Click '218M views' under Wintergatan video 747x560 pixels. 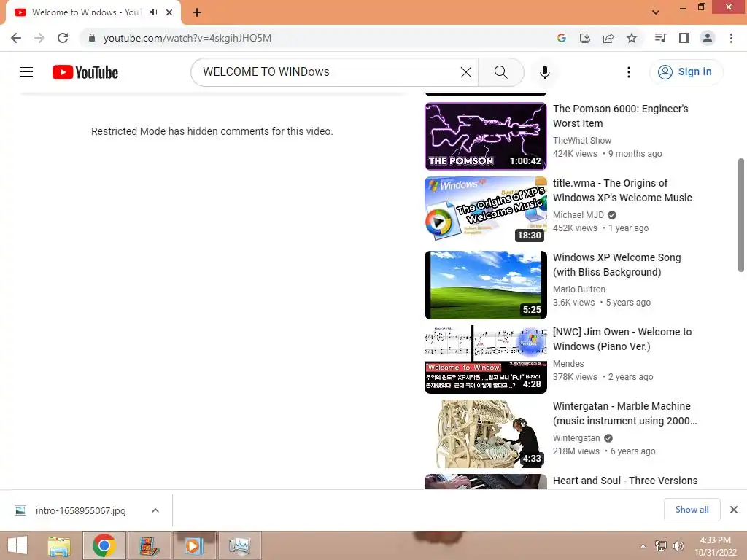click(x=576, y=451)
